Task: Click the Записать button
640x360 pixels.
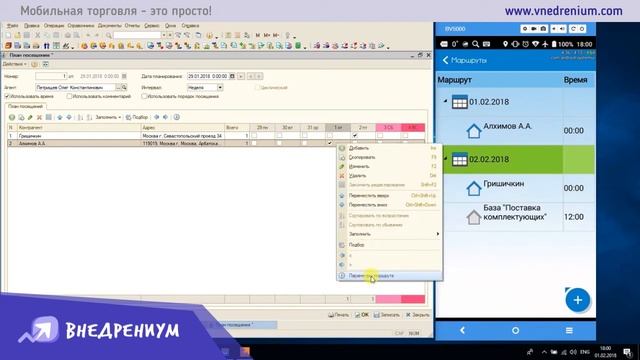Action: 387,315
